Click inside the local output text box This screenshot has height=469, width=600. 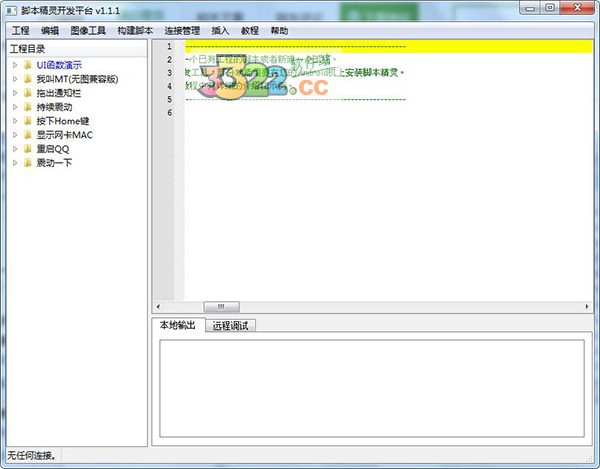coord(372,388)
